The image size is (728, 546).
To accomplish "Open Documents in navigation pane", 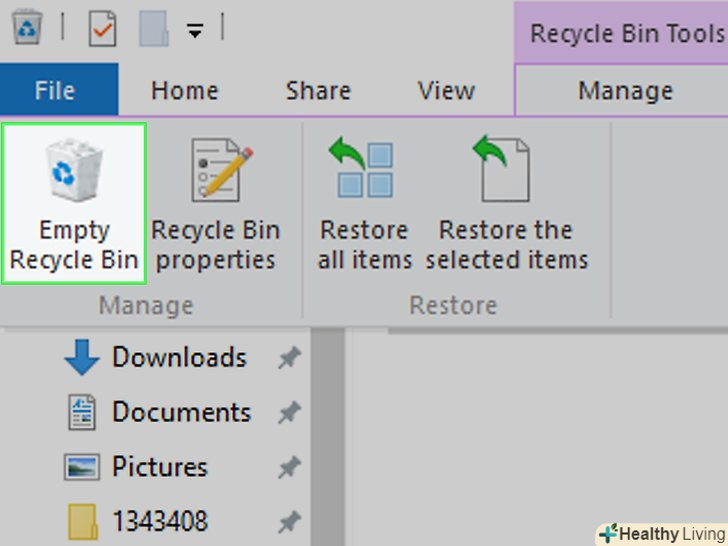I will point(182,412).
